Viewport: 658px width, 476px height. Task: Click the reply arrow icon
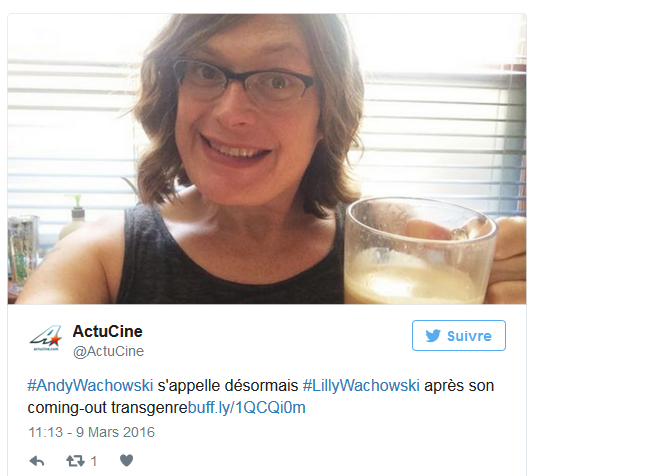(x=37, y=461)
